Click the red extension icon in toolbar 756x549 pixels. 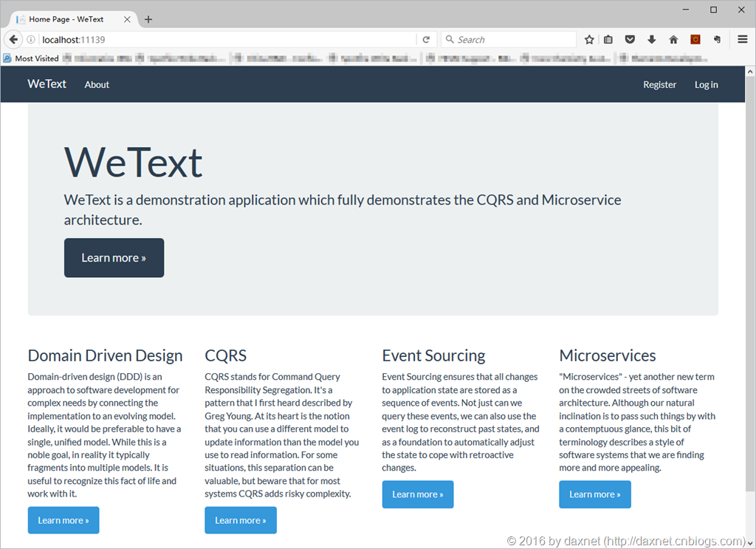695,40
